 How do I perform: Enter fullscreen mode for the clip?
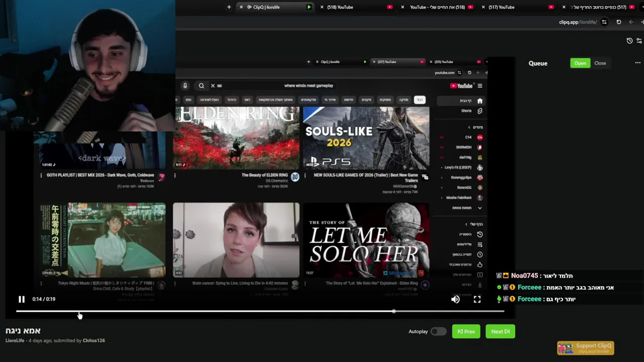(x=477, y=299)
